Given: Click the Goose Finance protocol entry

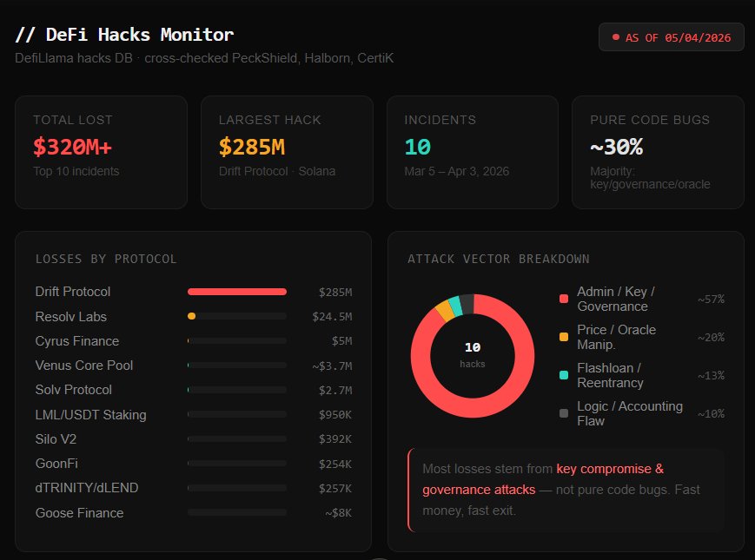Looking at the screenshot, I should [x=79, y=513].
